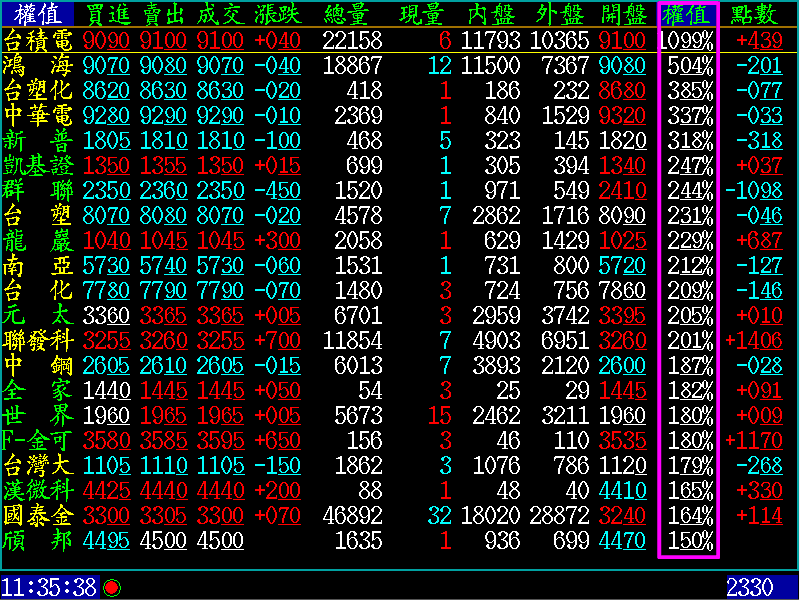Select the 台積電 stock row name
This screenshot has height=600, width=800.
click(x=37, y=40)
